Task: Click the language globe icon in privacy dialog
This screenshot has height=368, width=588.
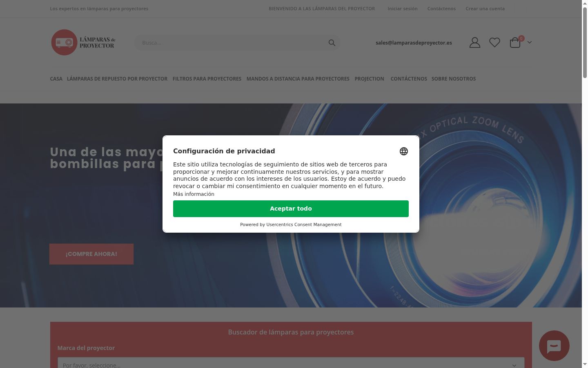Action: click(x=403, y=151)
